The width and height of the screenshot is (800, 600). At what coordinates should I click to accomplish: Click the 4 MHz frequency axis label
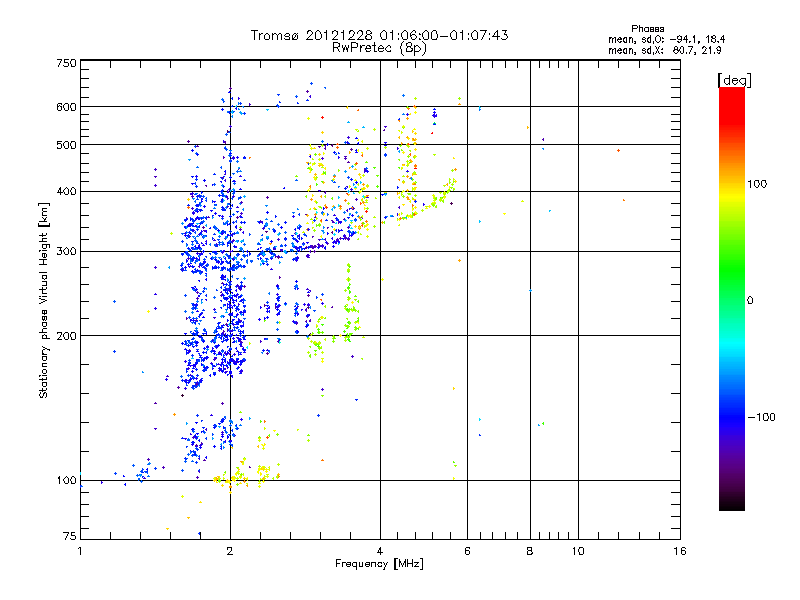[380, 551]
